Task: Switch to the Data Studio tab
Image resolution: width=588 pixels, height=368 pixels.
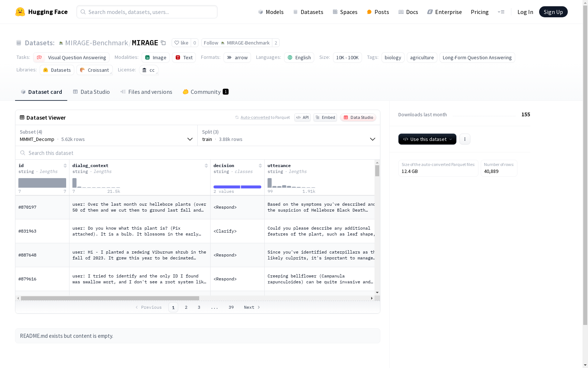Action: click(91, 92)
